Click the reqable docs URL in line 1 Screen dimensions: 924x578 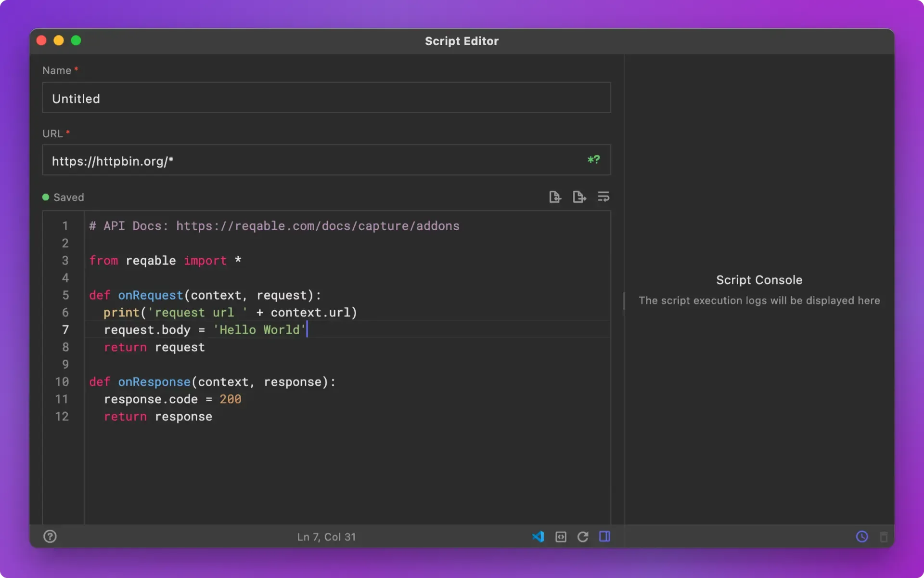pos(318,226)
